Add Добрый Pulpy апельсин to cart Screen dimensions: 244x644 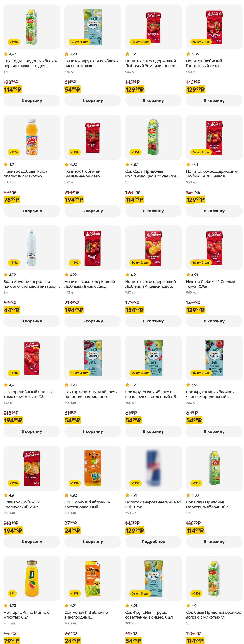tap(32, 211)
